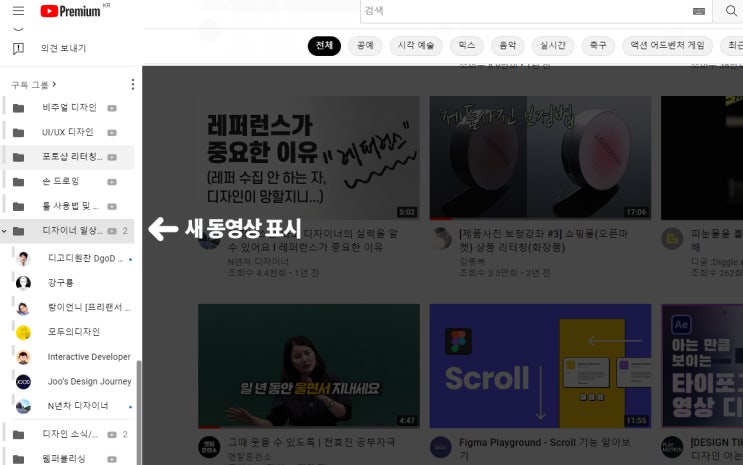Image resolution: width=743 pixels, height=465 pixels.
Task: Select the 실시간 filter chip
Action: tap(553, 46)
